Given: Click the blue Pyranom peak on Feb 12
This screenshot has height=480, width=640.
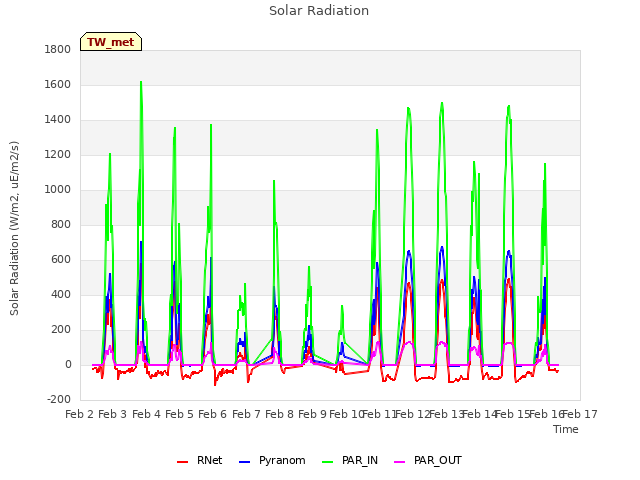Looking at the screenshot, I should (409, 251).
